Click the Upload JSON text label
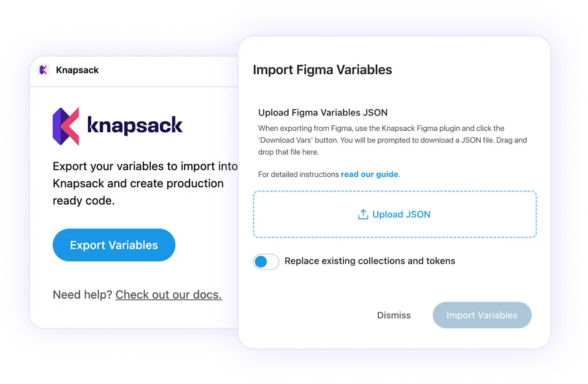The width and height of the screenshot is (588, 384). pyautogui.click(x=401, y=215)
